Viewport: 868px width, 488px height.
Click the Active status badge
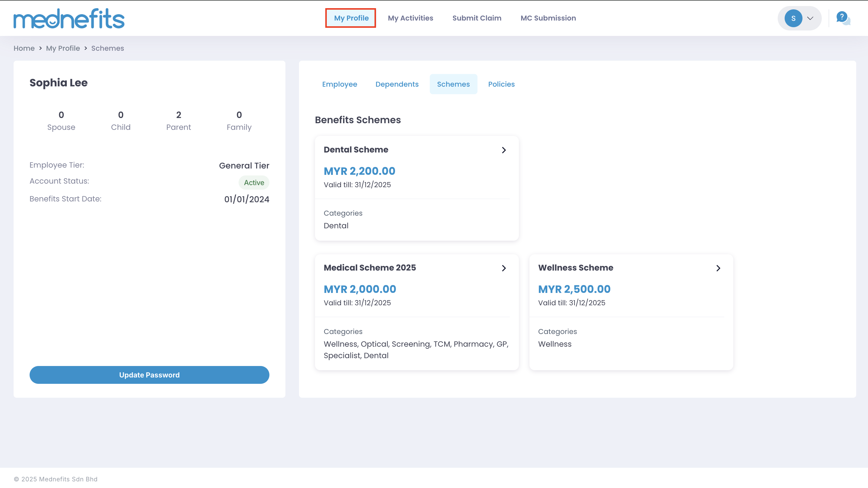coord(254,183)
